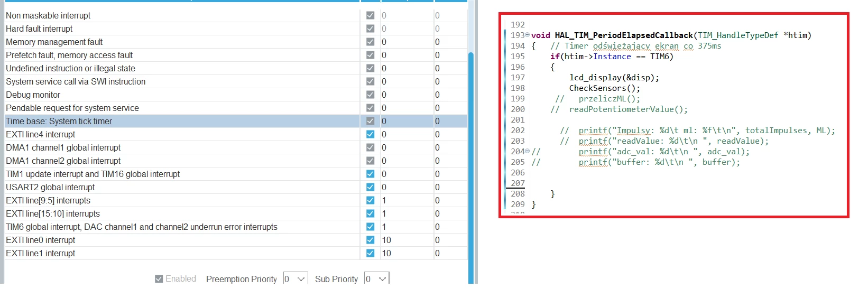Select the 'EXTI line[9:5] interrupts' label

[x=48, y=200]
